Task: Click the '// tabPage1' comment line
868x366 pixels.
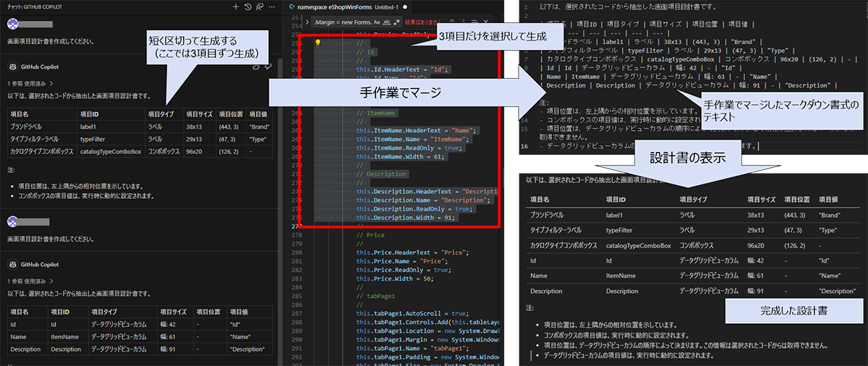Action: click(x=375, y=294)
